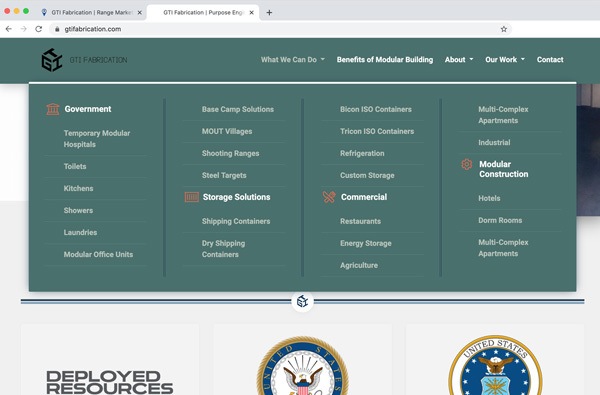Open the Industrial link

(494, 143)
